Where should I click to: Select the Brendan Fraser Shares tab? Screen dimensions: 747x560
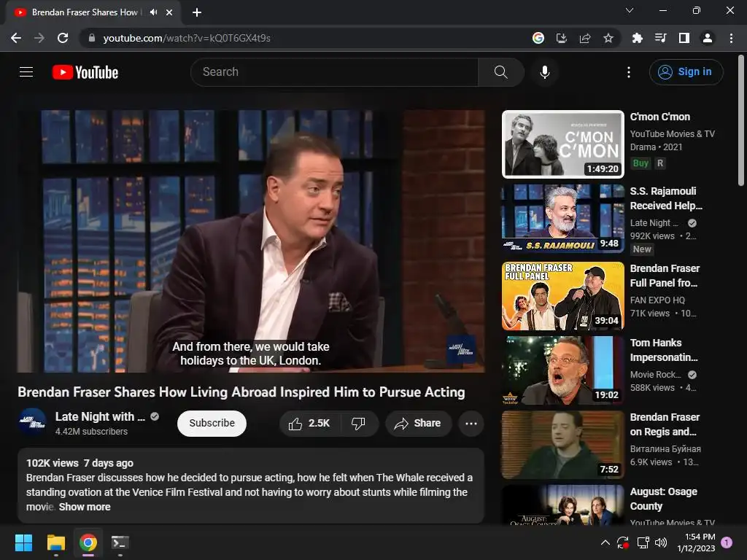pos(93,12)
